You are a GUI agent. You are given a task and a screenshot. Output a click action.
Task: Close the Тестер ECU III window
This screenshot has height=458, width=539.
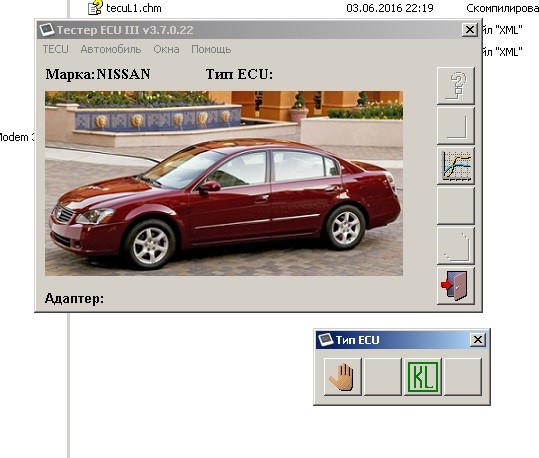(470, 30)
